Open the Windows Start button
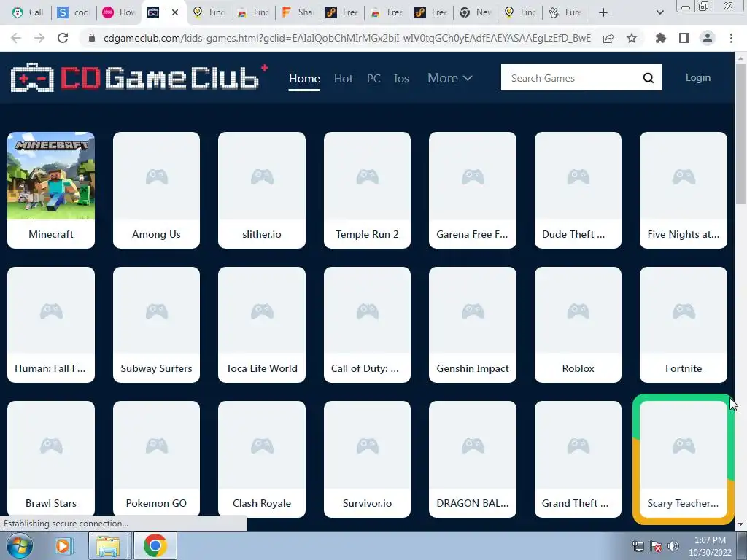The image size is (747, 560). coord(20,545)
